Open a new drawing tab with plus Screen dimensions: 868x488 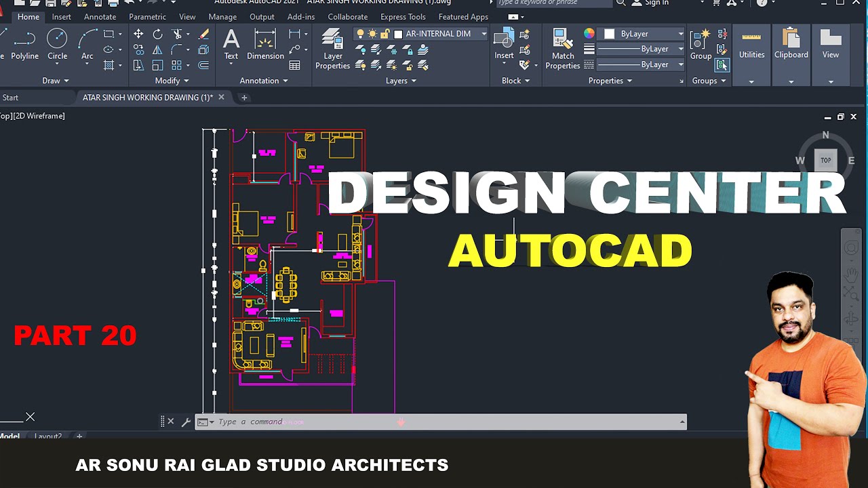[244, 98]
